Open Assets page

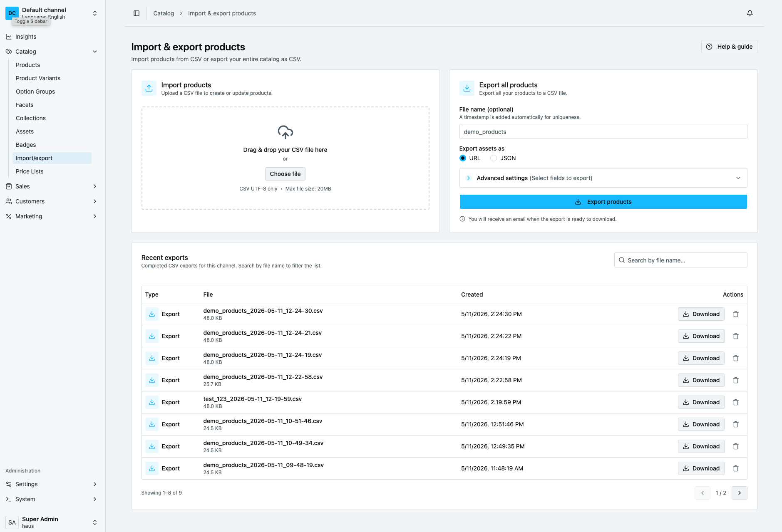tap(25, 131)
